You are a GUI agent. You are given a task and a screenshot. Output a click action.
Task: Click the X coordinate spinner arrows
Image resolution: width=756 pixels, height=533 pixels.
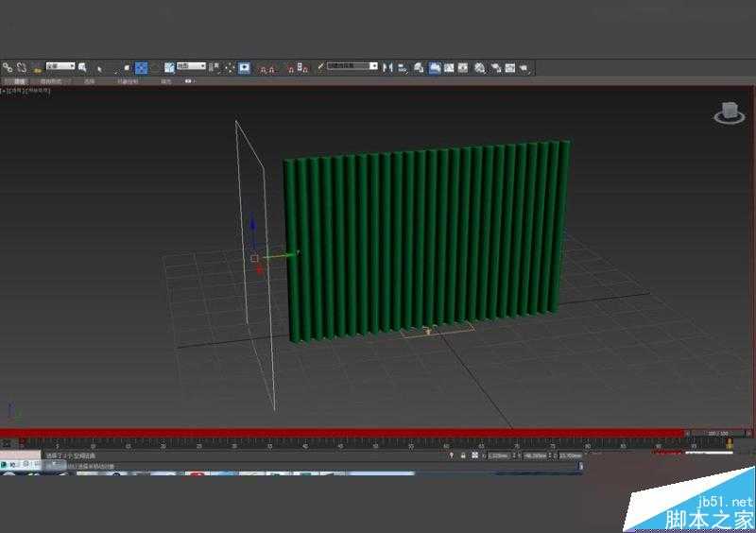514,456
